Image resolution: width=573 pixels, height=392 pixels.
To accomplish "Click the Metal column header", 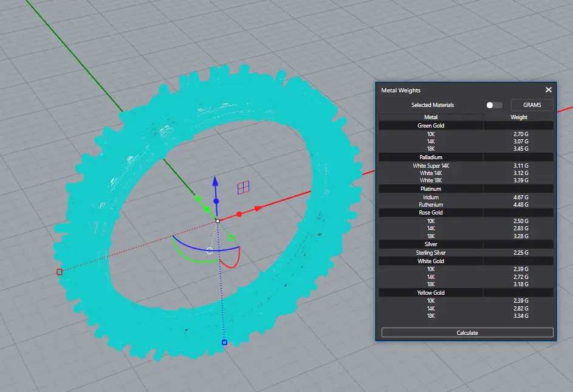I will tap(431, 117).
